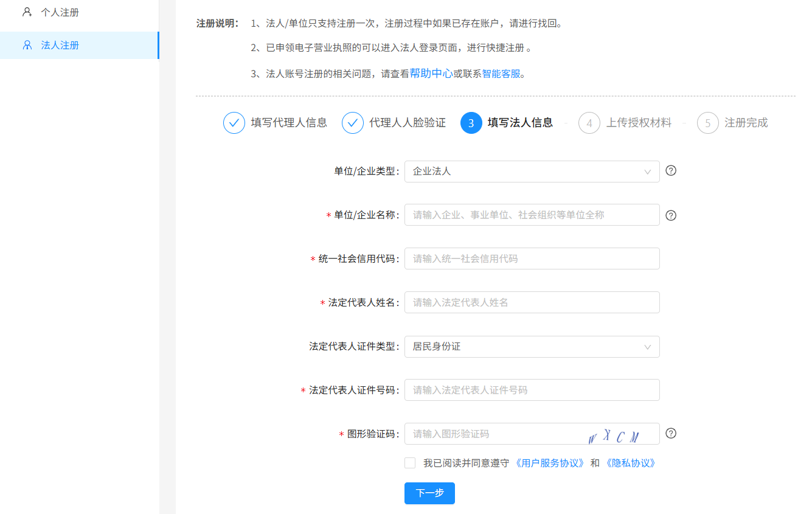Select 个人注册 in the sidebar

click(x=60, y=12)
